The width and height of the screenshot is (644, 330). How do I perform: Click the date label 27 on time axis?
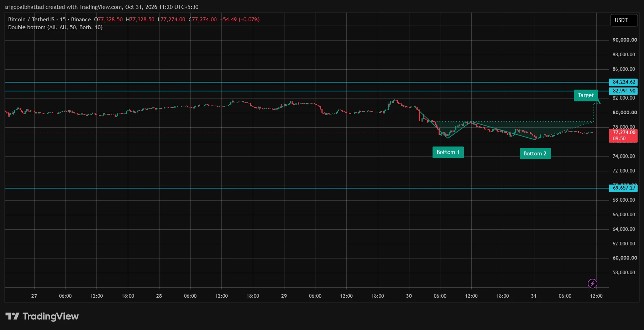point(34,296)
